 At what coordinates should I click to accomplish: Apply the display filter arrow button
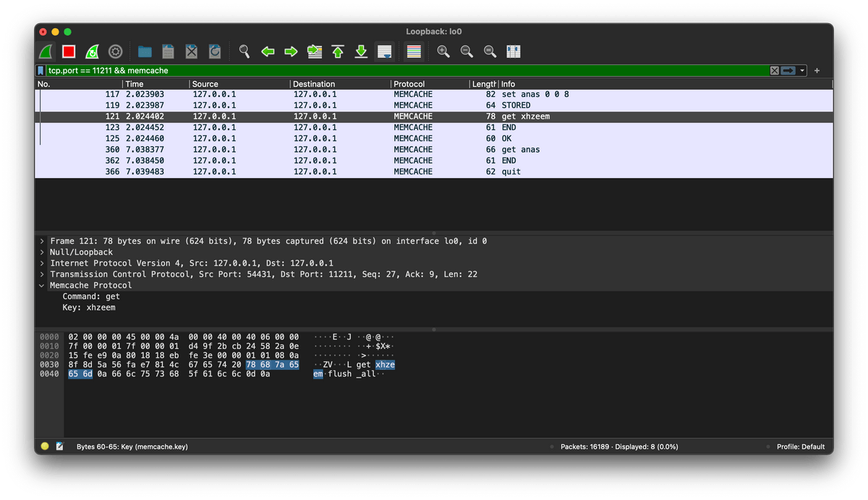788,71
